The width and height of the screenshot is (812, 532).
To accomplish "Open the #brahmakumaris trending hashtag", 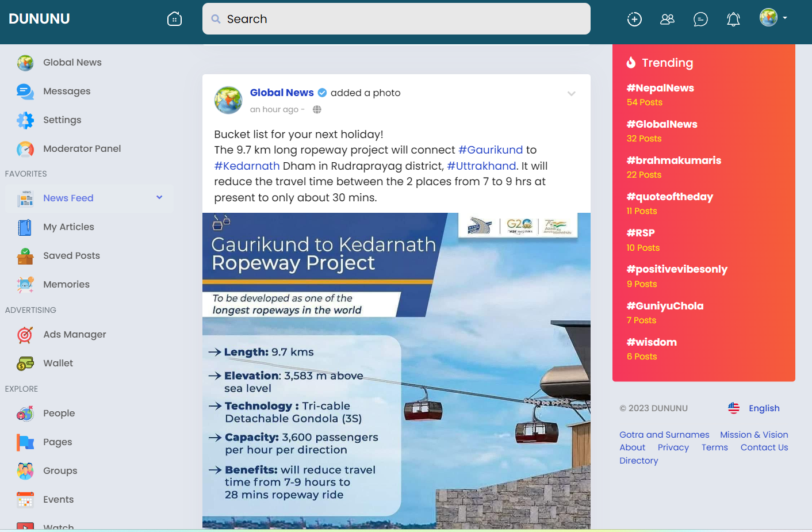I will [674, 160].
